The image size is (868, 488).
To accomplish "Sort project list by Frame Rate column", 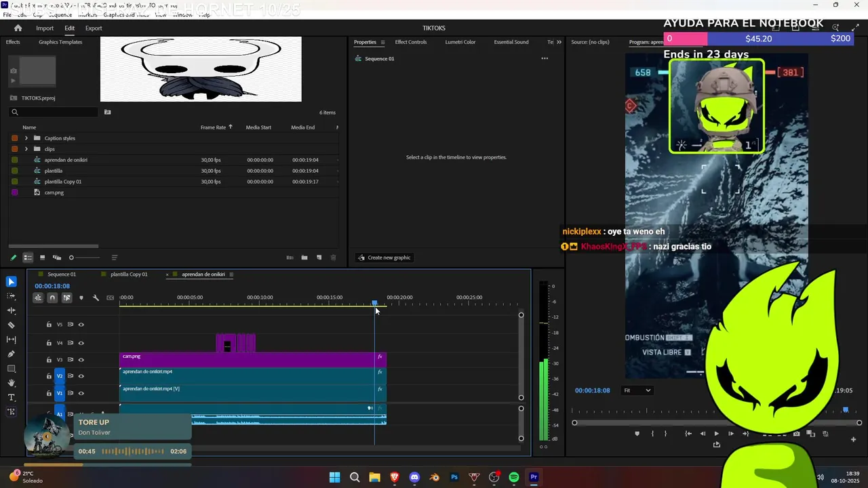I will point(213,127).
